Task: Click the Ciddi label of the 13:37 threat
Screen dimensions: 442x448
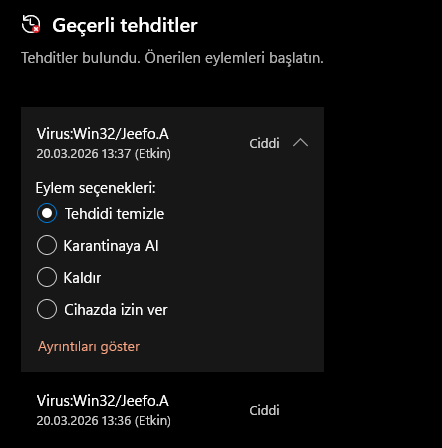Action: coord(264,144)
